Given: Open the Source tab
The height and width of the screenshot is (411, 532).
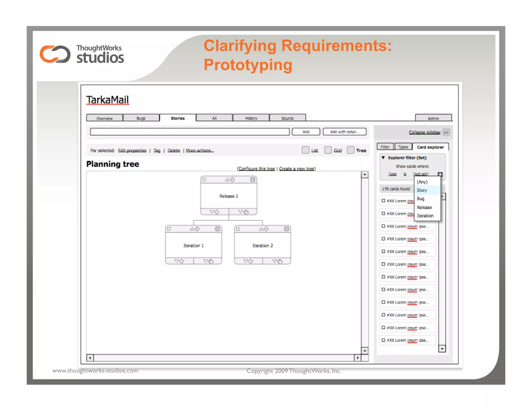Looking at the screenshot, I should pyautogui.click(x=288, y=118).
